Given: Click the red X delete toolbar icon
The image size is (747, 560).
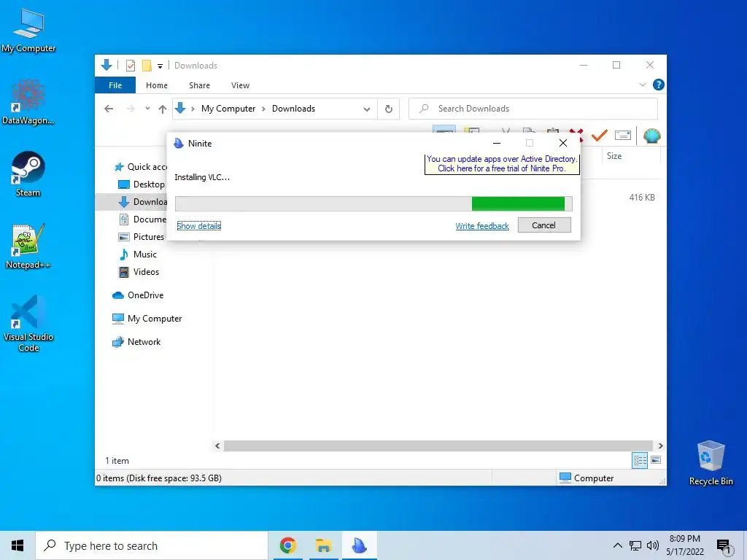Looking at the screenshot, I should coord(578,135).
